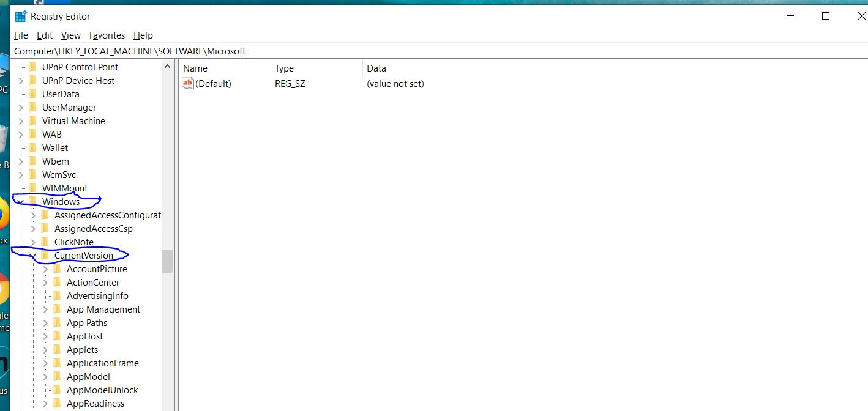The width and height of the screenshot is (868, 411).
Task: Select the Windows key label
Action: click(x=61, y=202)
